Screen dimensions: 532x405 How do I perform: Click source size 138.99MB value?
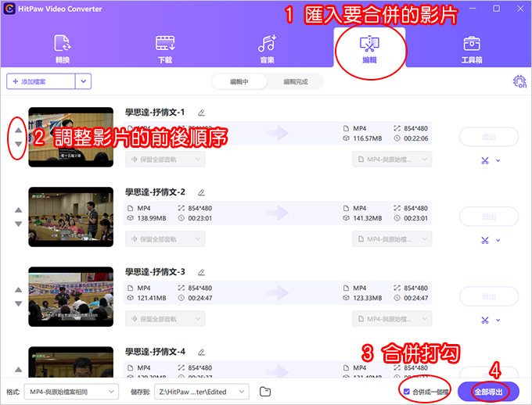coord(152,218)
